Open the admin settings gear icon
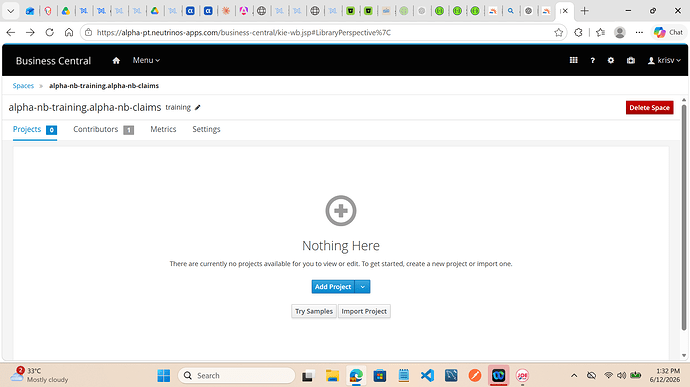The width and height of the screenshot is (690, 387). (611, 60)
